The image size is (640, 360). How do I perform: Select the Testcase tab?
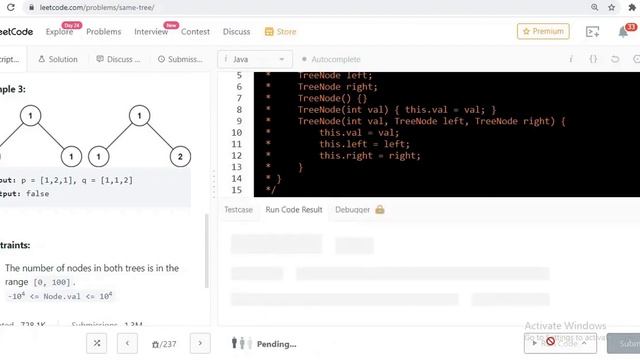click(238, 209)
